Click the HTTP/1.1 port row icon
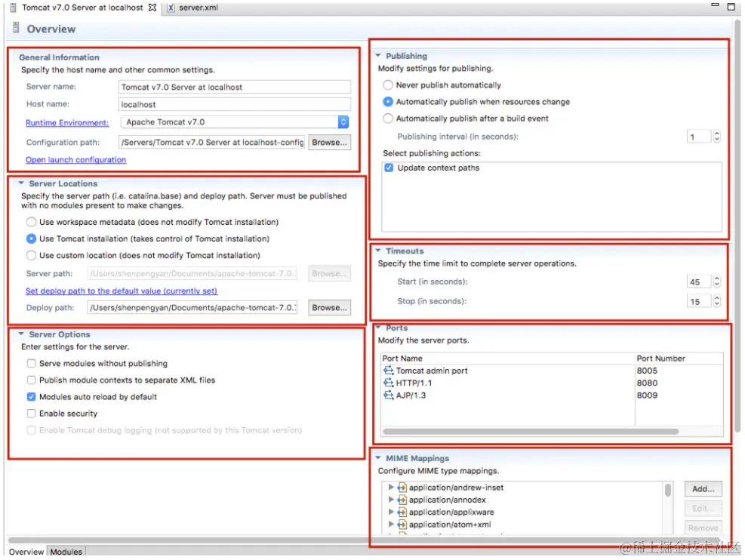Screen dimensions: 745x560 tap(389, 383)
